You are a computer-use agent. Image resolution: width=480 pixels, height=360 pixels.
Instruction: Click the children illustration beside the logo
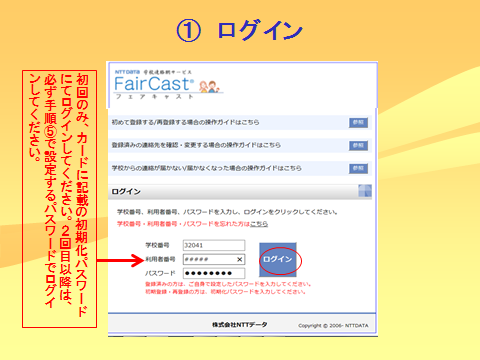pyautogui.click(x=209, y=86)
